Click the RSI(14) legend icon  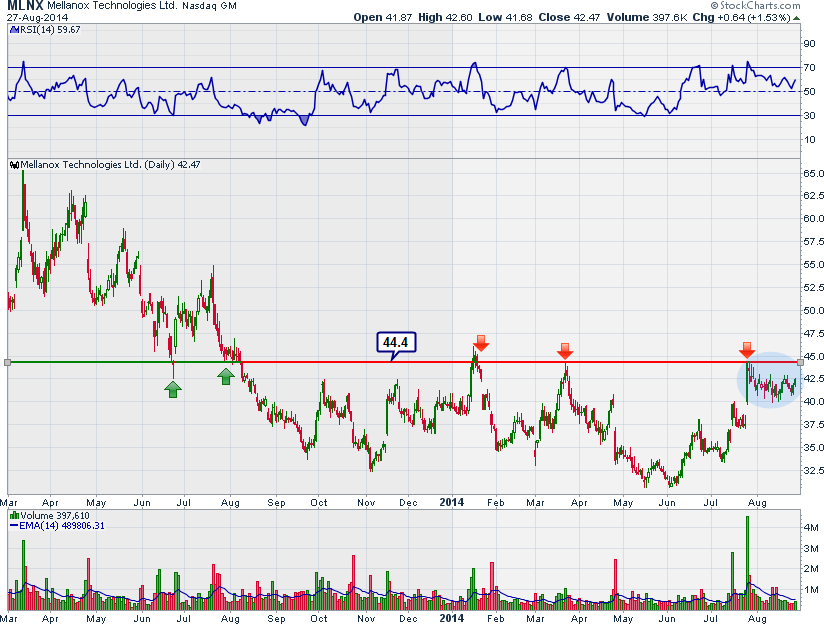pos(14,30)
